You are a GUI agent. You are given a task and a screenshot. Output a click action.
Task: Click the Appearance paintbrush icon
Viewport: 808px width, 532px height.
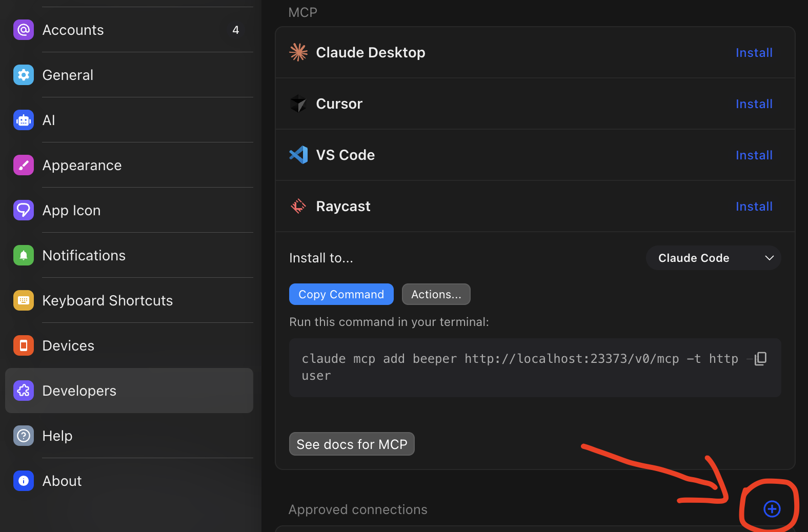pyautogui.click(x=24, y=165)
